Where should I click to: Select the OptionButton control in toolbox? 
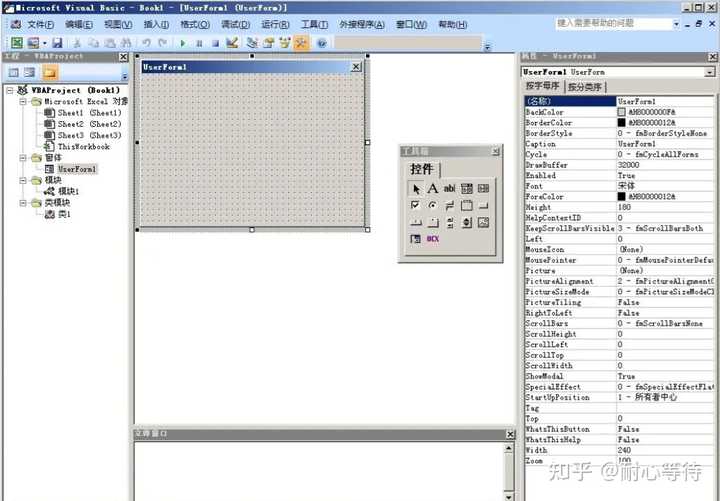click(x=433, y=206)
